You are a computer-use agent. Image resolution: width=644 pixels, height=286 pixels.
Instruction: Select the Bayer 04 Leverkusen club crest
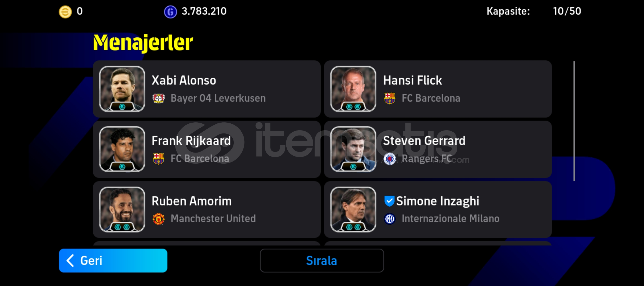point(158,99)
